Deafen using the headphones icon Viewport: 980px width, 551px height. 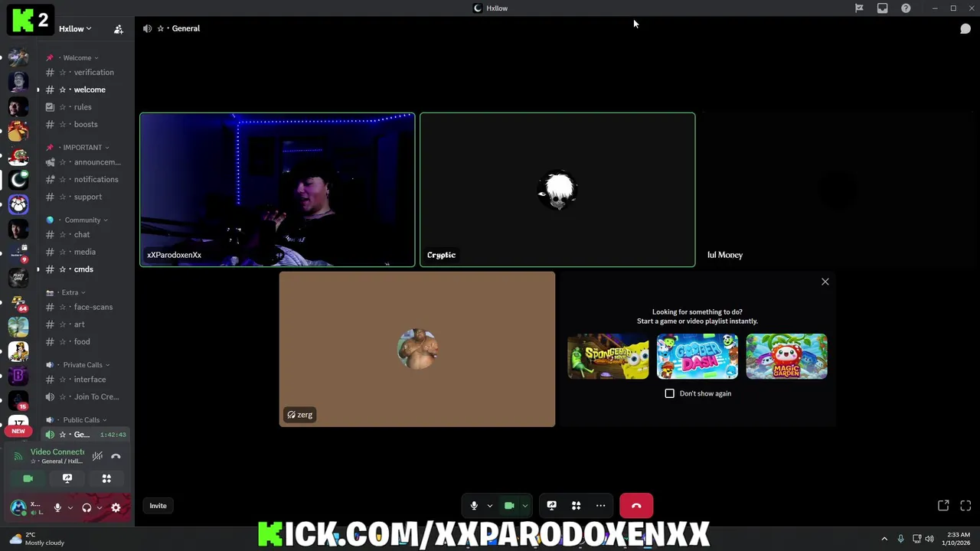pos(87,507)
